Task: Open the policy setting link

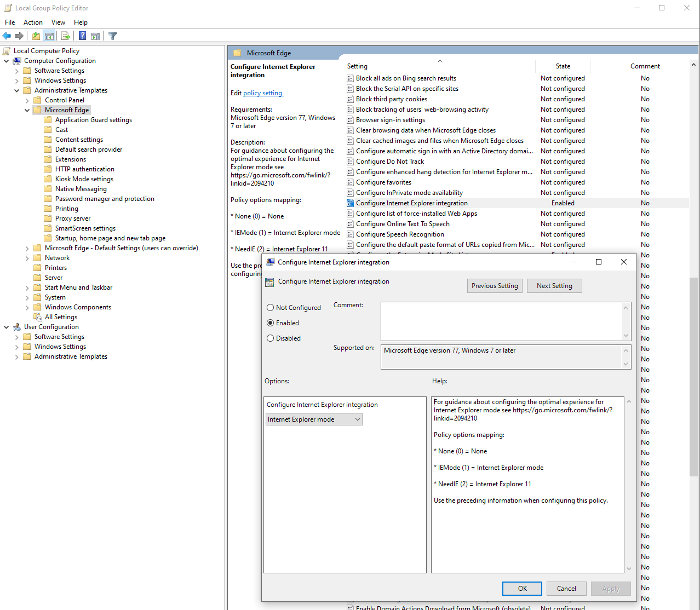Action: click(263, 93)
